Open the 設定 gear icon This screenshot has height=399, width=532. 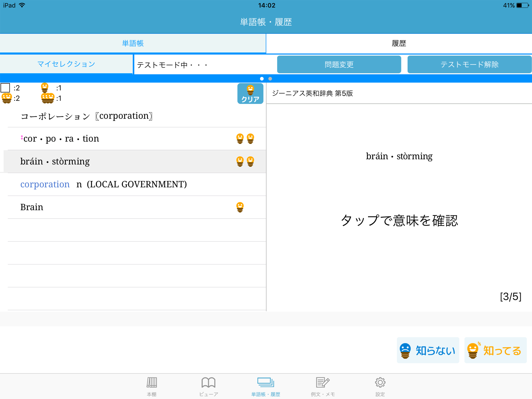[x=380, y=383]
